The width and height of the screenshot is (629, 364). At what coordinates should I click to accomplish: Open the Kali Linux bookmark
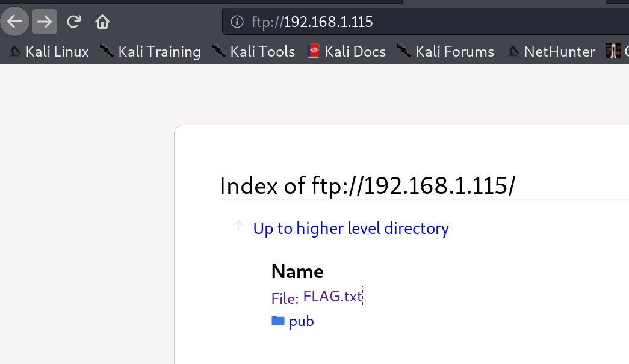pyautogui.click(x=49, y=52)
